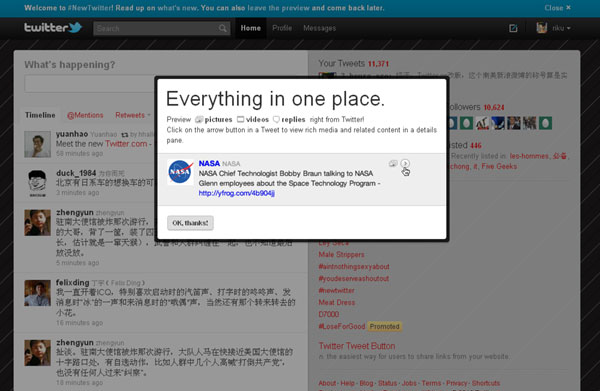
Task: Click the Help footer link
Action: 347,383
